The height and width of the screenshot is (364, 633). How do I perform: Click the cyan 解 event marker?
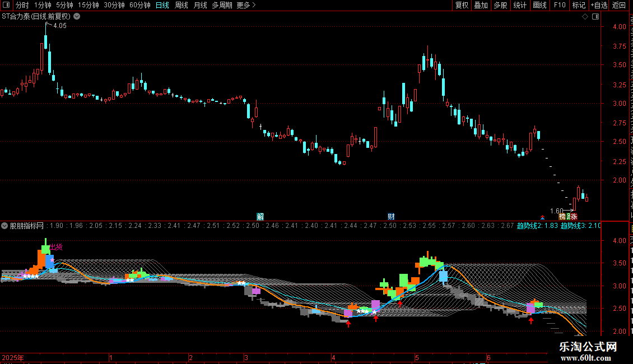[x=260, y=217]
